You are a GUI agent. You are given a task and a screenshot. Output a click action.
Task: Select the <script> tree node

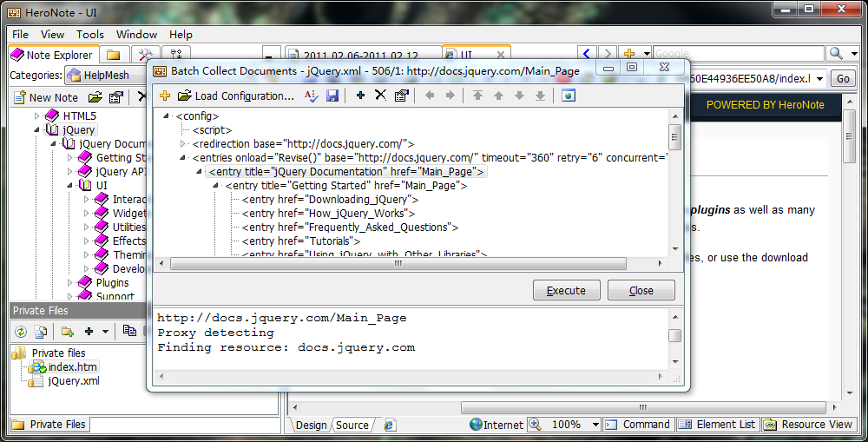tap(212, 130)
